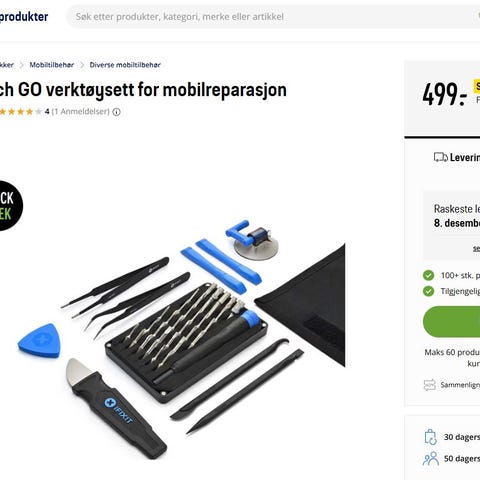Click the green checkmark beside Tilgjengelig
Viewport: 480px width, 480px height.
428,291
